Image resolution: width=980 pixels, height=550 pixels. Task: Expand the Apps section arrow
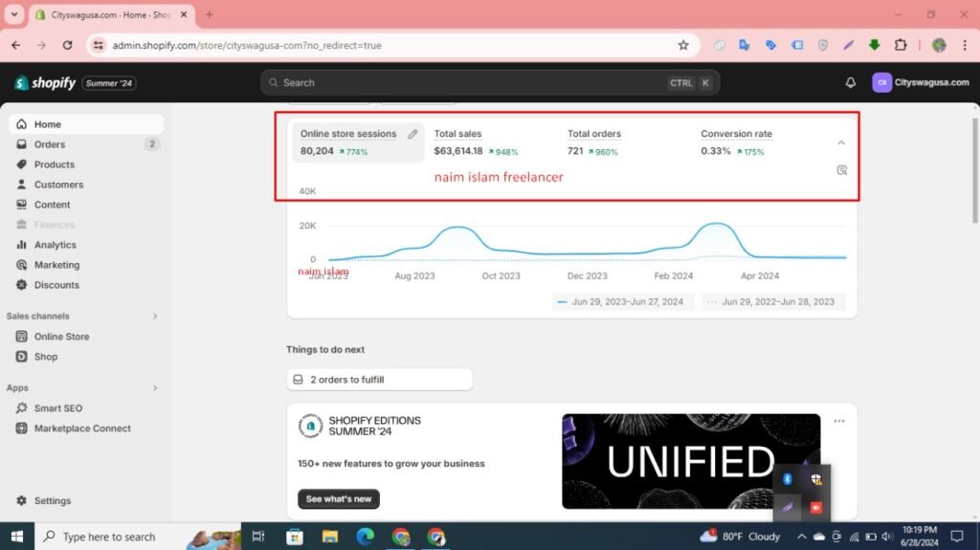click(155, 388)
